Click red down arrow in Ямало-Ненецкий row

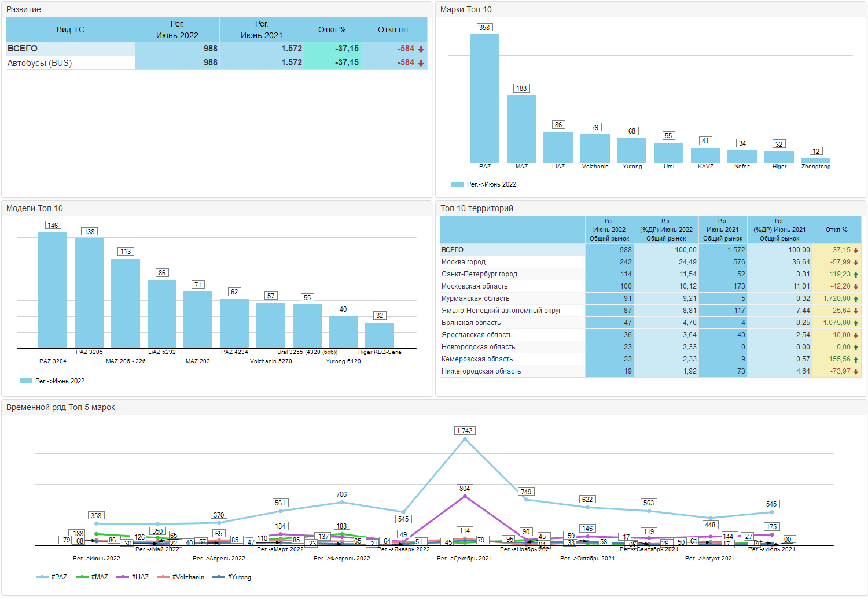pyautogui.click(x=856, y=311)
